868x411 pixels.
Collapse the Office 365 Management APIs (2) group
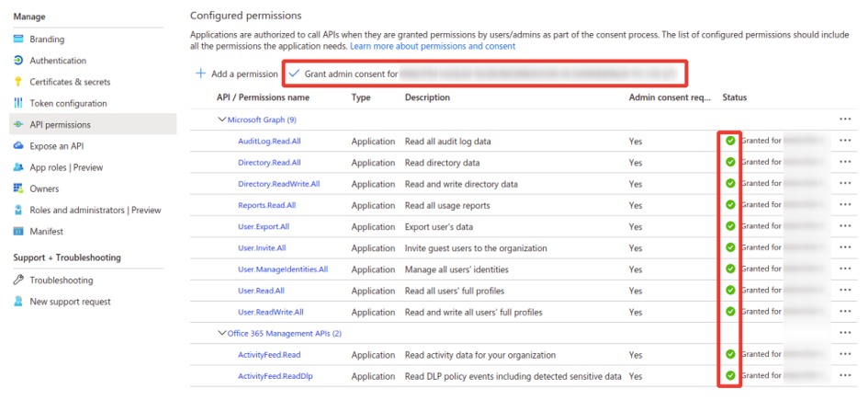click(222, 333)
